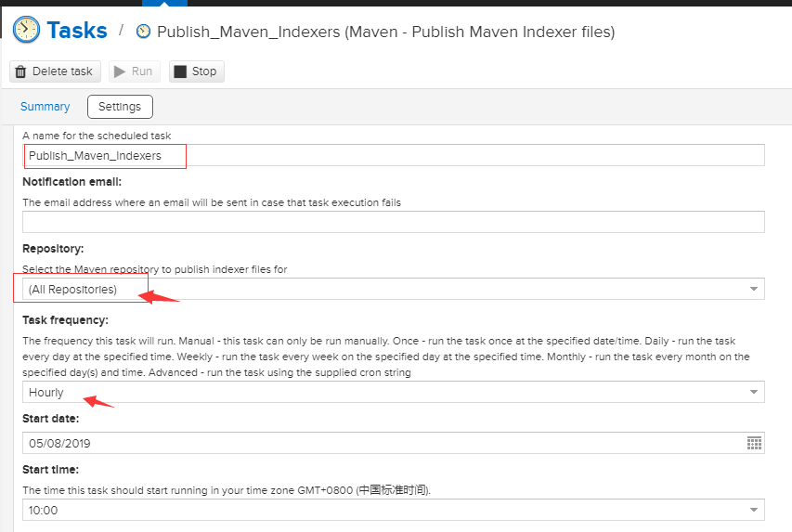Switch to the Settings tab
This screenshot has width=792, height=532.
(120, 107)
